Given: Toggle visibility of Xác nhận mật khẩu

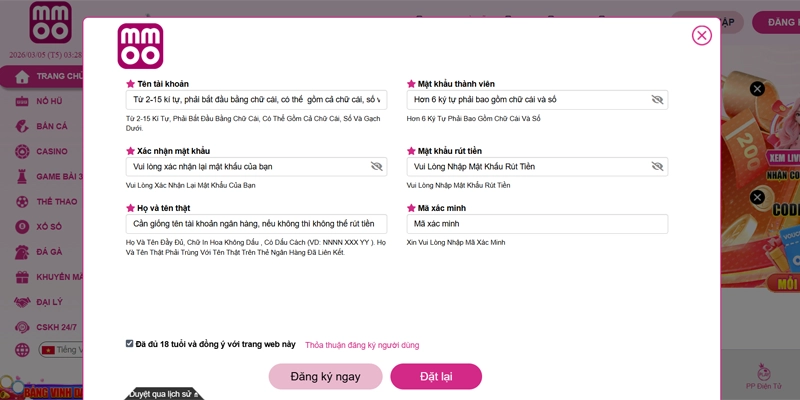Looking at the screenshot, I should point(376,166).
